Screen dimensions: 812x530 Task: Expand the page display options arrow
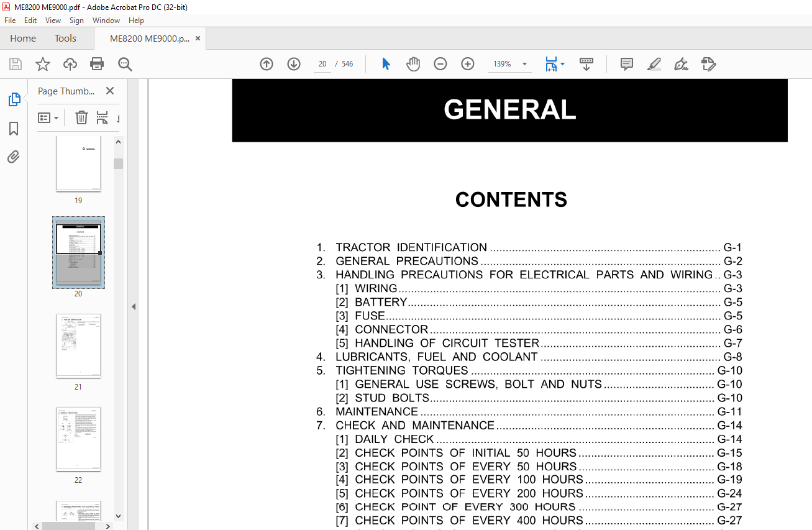pos(563,64)
